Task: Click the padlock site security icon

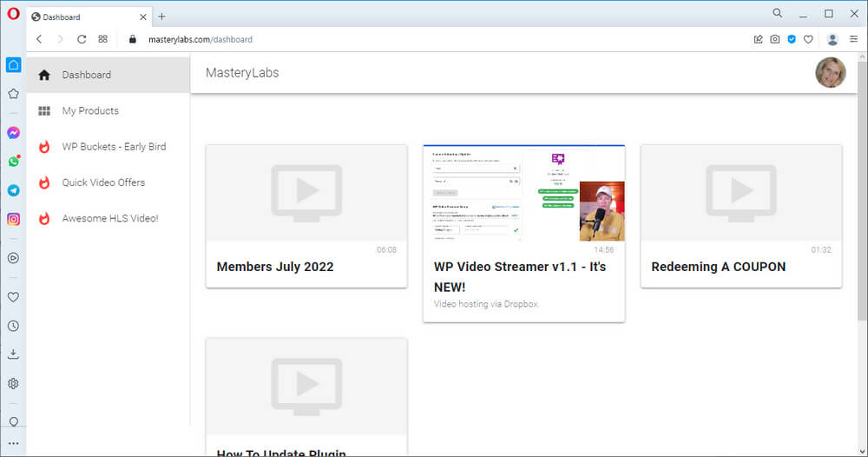Action: (x=132, y=39)
